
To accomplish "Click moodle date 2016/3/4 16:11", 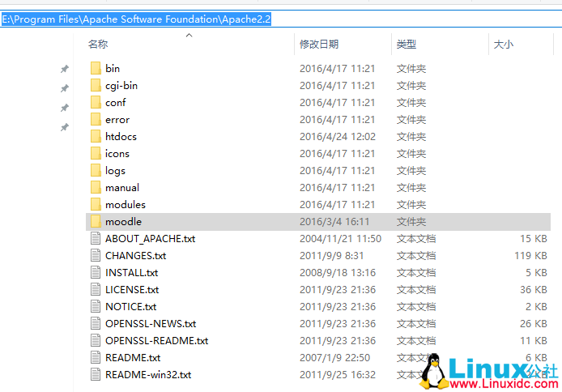I will [x=334, y=222].
